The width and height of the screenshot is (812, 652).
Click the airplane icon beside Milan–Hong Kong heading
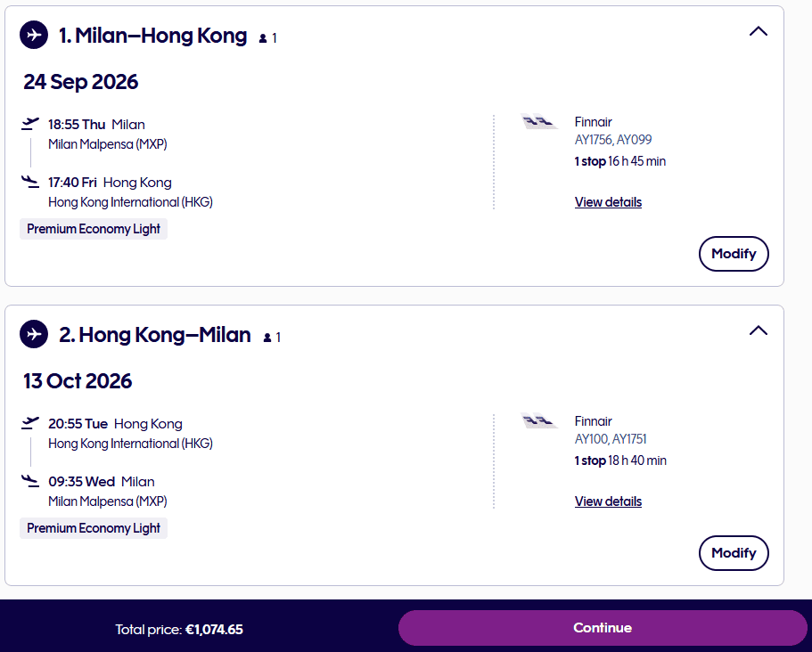pyautogui.click(x=34, y=36)
